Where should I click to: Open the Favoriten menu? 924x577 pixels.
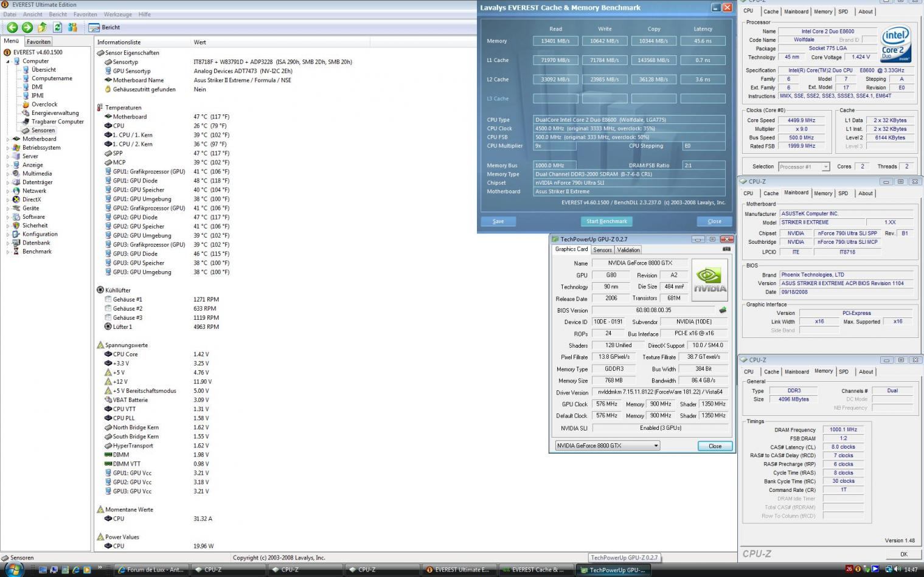point(85,14)
